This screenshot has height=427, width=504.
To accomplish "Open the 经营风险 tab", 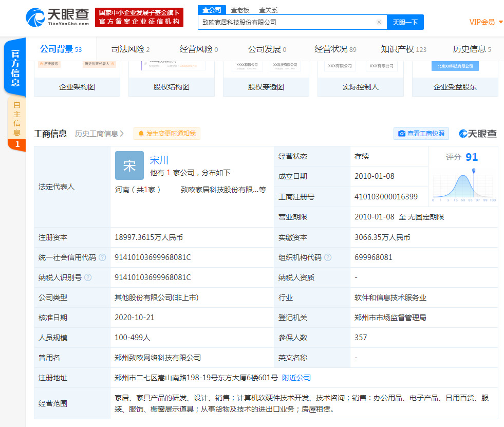I will tap(199, 49).
